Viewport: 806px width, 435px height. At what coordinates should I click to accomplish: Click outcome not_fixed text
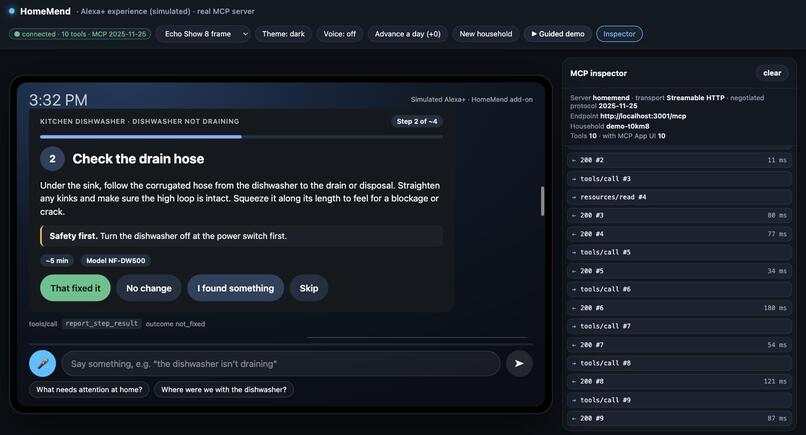(x=175, y=324)
